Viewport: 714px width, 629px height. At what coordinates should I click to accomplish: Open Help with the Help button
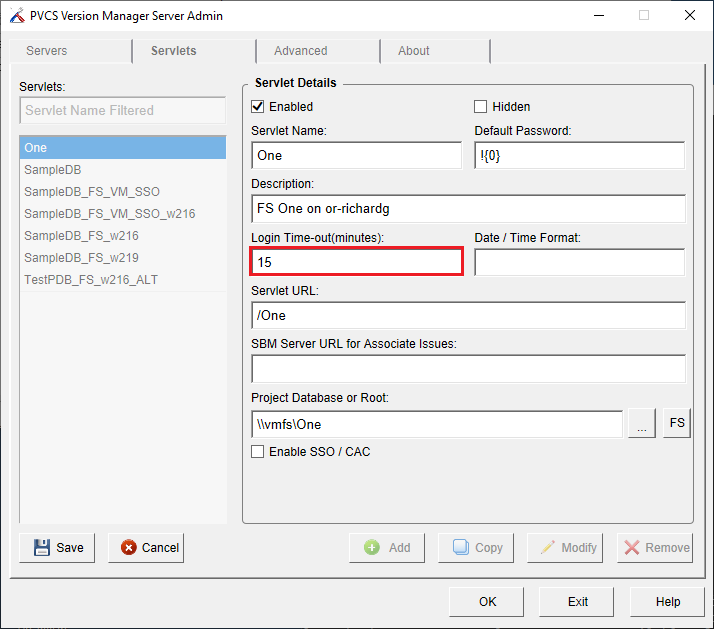pos(668,602)
